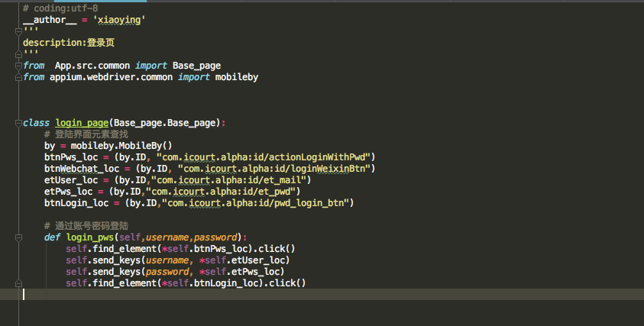Click the (Base_page.Base_page) base class
The width and height of the screenshot is (644, 326).
[165, 123]
